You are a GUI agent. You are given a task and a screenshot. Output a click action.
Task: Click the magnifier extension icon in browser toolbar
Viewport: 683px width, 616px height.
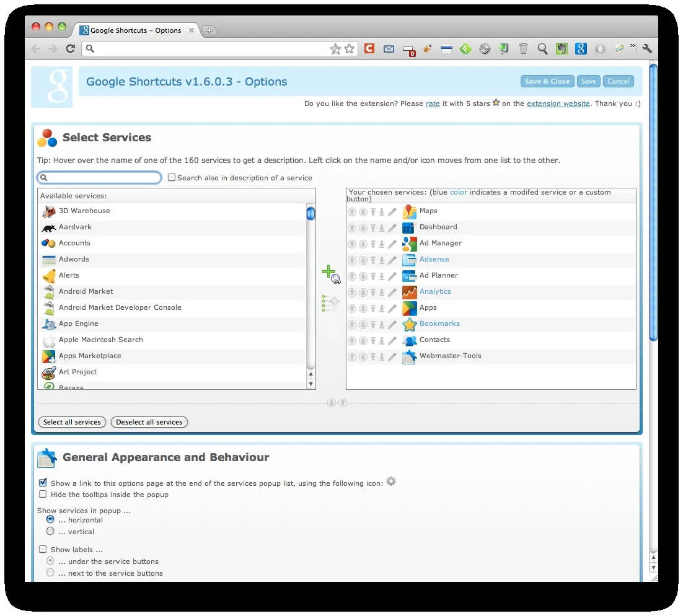[x=542, y=49]
